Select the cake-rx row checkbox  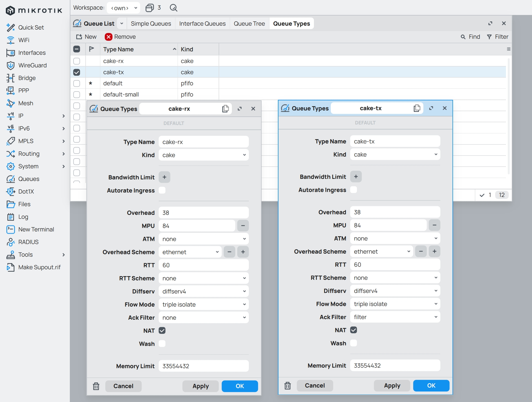(77, 61)
